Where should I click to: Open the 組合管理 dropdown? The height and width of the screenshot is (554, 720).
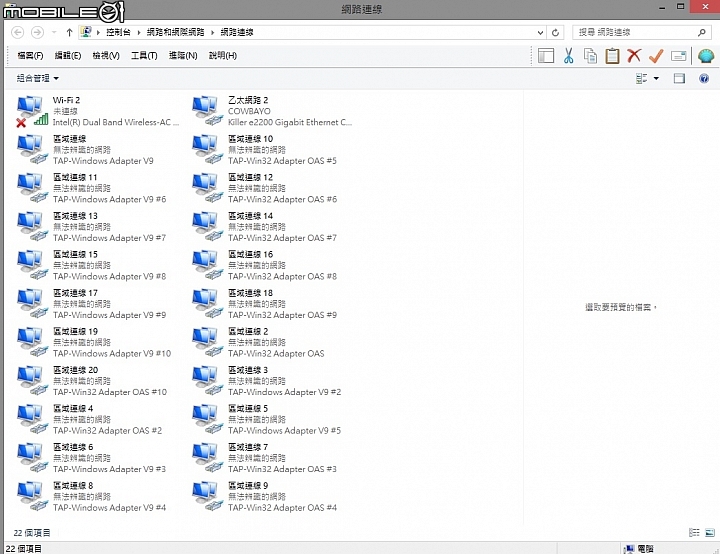[x=38, y=78]
